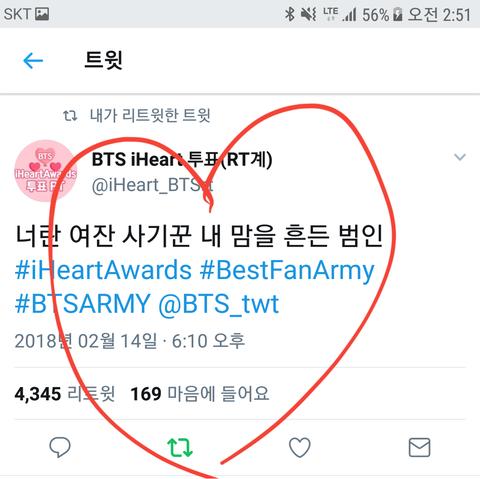
Task: Open the @iHeart_BTS handle
Action: (x=152, y=185)
